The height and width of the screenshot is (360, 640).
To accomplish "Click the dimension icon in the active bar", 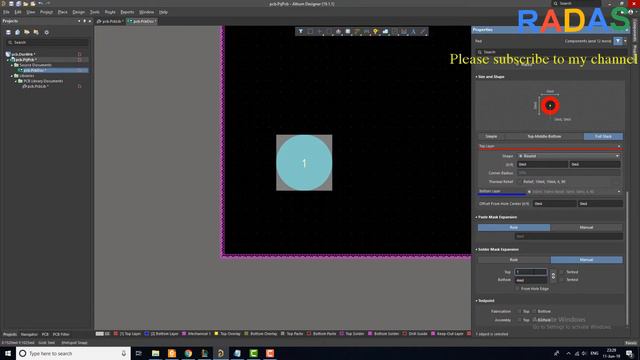I will pos(404,31).
